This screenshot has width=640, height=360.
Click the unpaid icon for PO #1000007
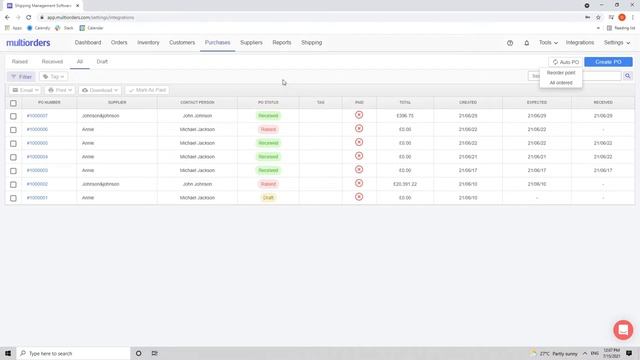(359, 115)
